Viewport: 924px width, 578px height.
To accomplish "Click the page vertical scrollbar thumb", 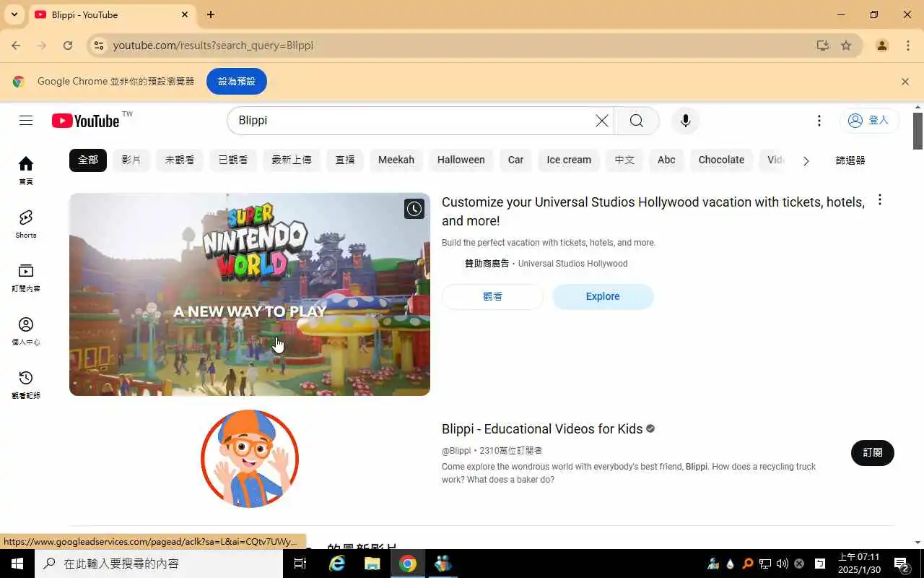I will click(x=918, y=131).
